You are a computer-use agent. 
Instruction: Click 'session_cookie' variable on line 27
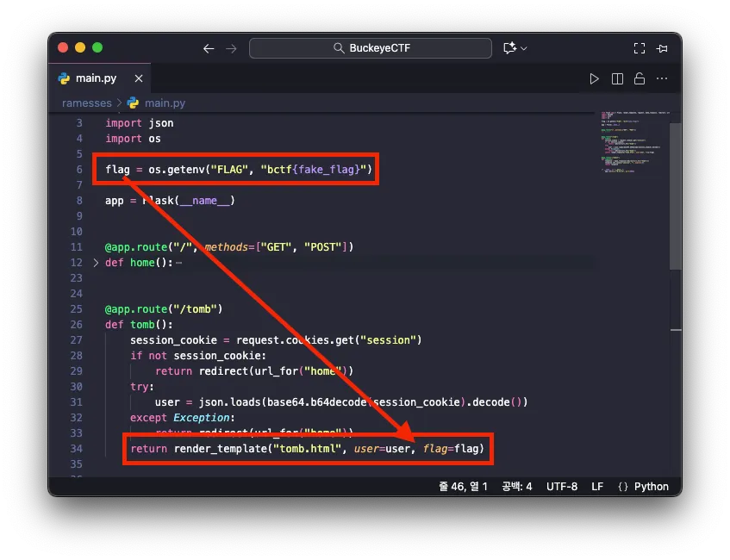(x=173, y=340)
